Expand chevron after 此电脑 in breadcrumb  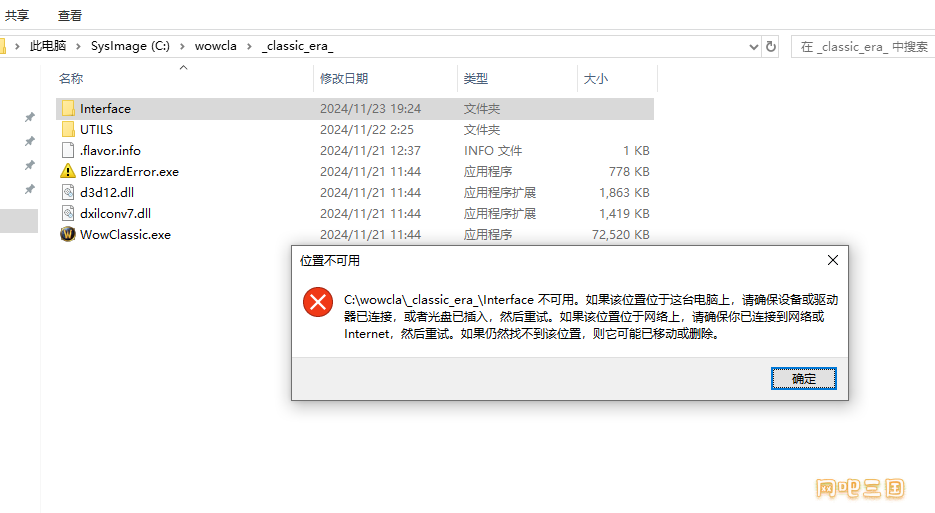[78, 46]
